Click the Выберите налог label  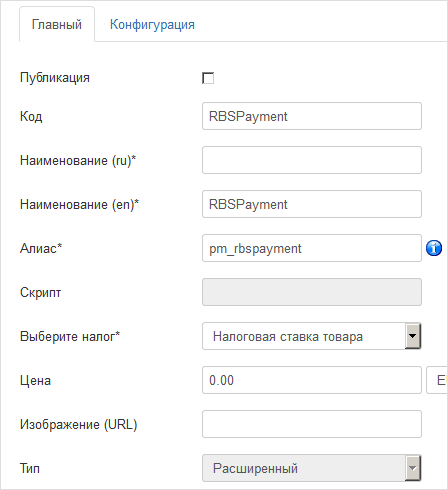tap(70, 336)
